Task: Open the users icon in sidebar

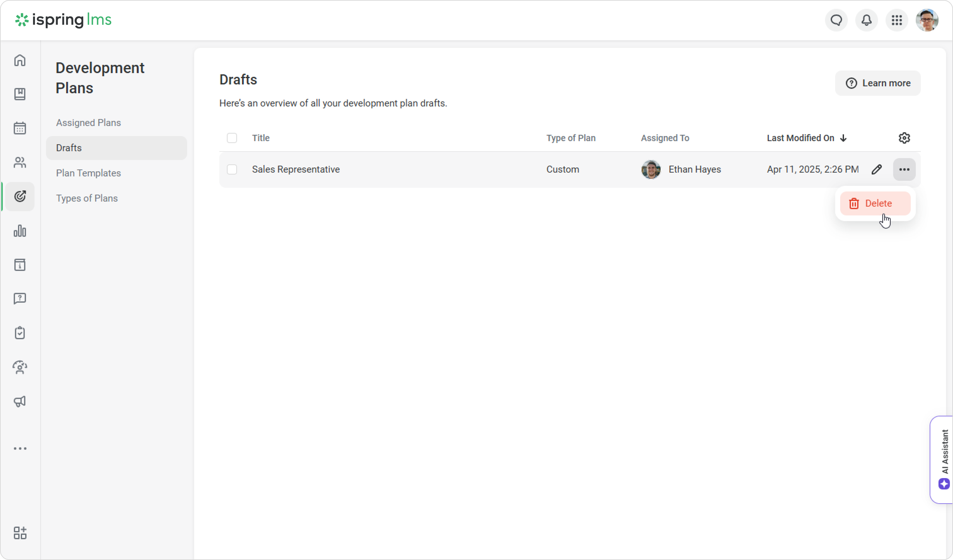Action: click(20, 163)
